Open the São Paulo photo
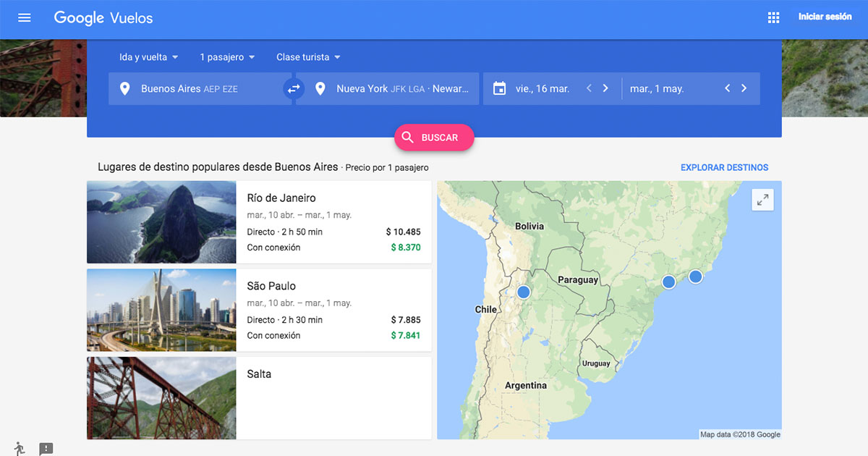868x456 pixels. coord(161,311)
